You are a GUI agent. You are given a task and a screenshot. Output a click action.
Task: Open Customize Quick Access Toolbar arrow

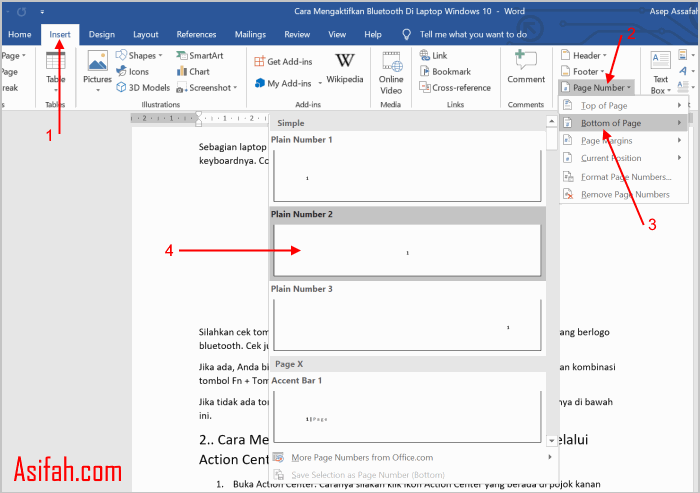click(42, 12)
